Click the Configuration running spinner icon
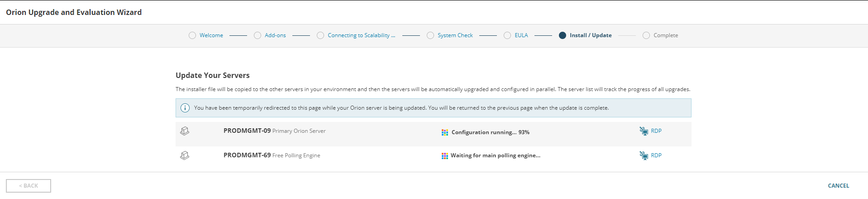The height and width of the screenshot is (199, 868). [x=445, y=132]
